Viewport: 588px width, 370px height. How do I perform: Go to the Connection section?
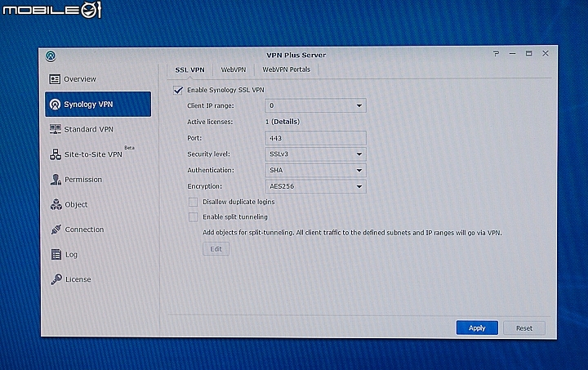[x=84, y=230]
